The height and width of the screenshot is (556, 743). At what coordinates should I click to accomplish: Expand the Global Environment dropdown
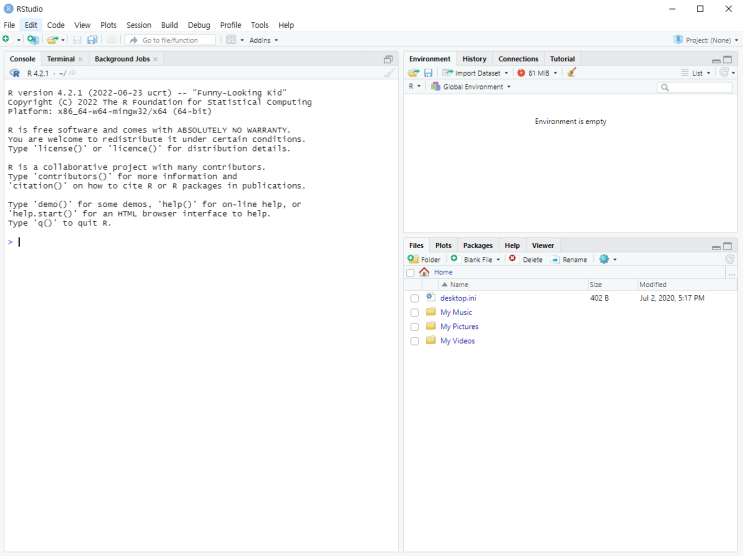470,87
